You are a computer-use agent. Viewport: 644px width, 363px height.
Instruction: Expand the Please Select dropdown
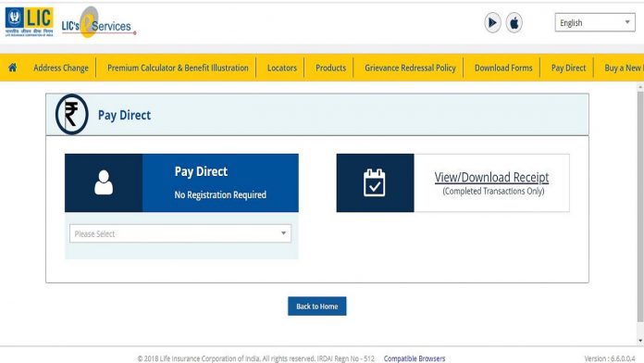tap(180, 233)
